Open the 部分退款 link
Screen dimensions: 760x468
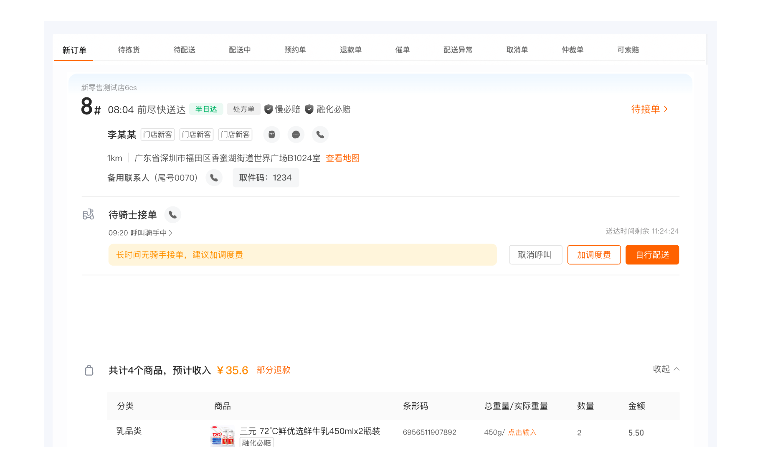click(273, 370)
